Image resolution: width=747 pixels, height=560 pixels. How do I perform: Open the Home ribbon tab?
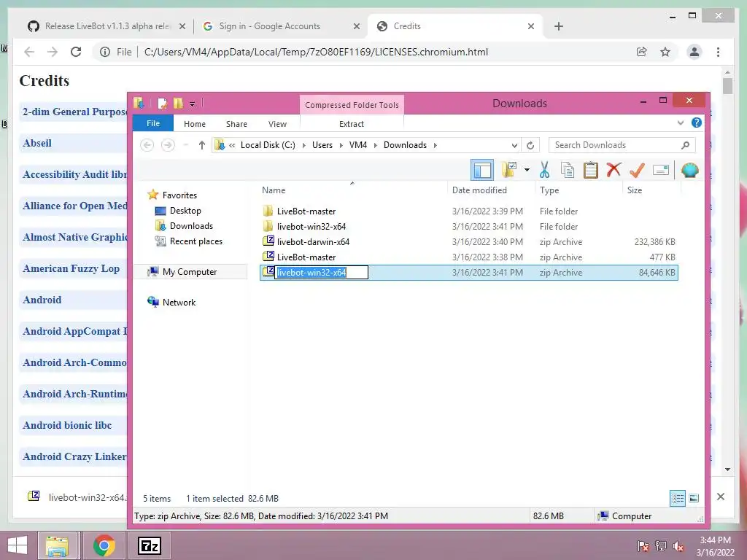[x=194, y=124]
